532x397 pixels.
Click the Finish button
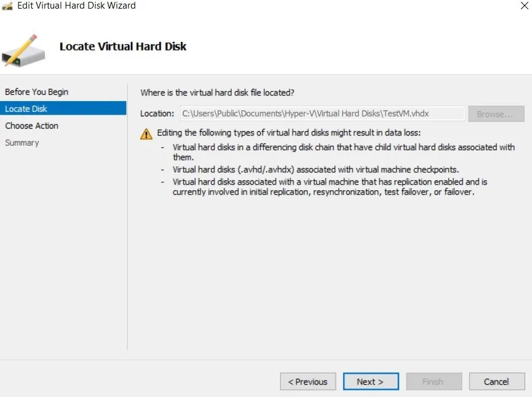(433, 382)
